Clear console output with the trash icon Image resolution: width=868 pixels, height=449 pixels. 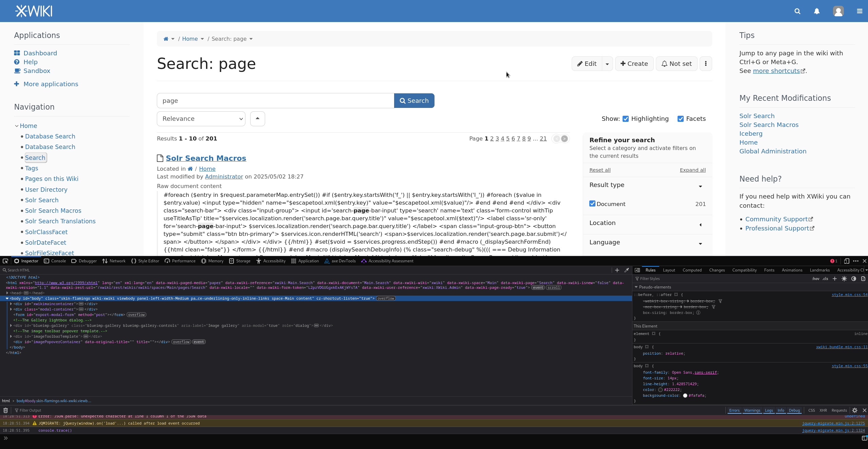point(5,410)
